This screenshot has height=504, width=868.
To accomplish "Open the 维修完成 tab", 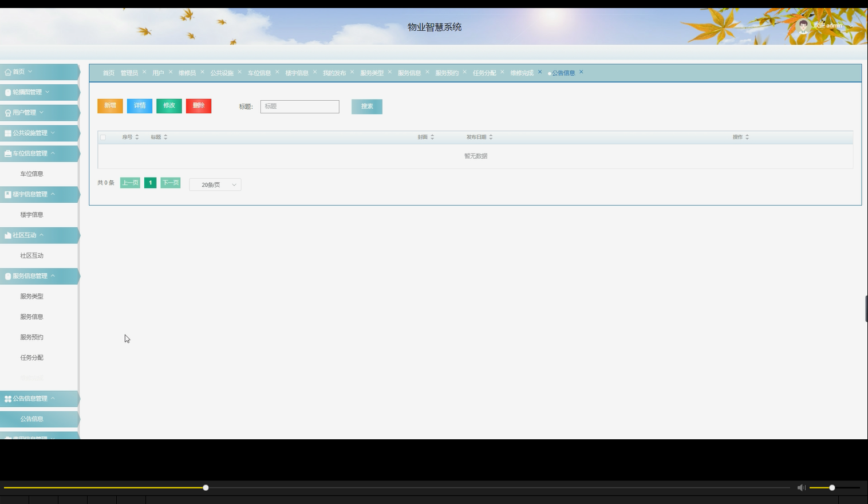I will coord(521,73).
